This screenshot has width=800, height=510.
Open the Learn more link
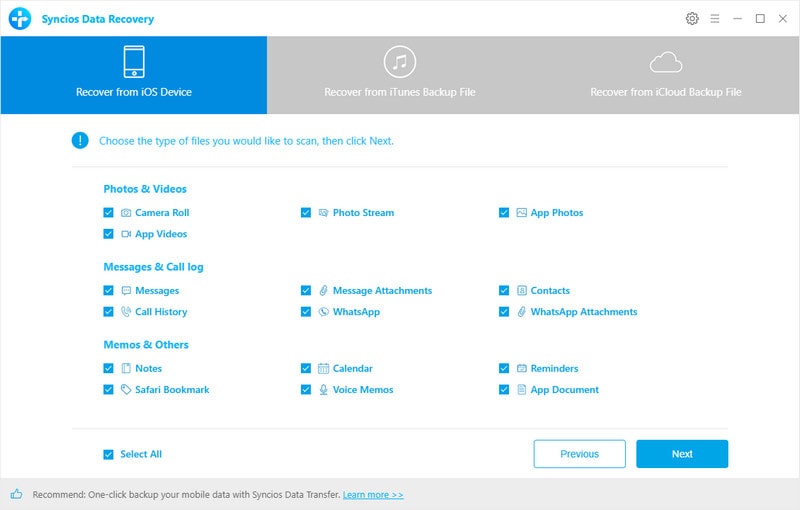click(373, 495)
